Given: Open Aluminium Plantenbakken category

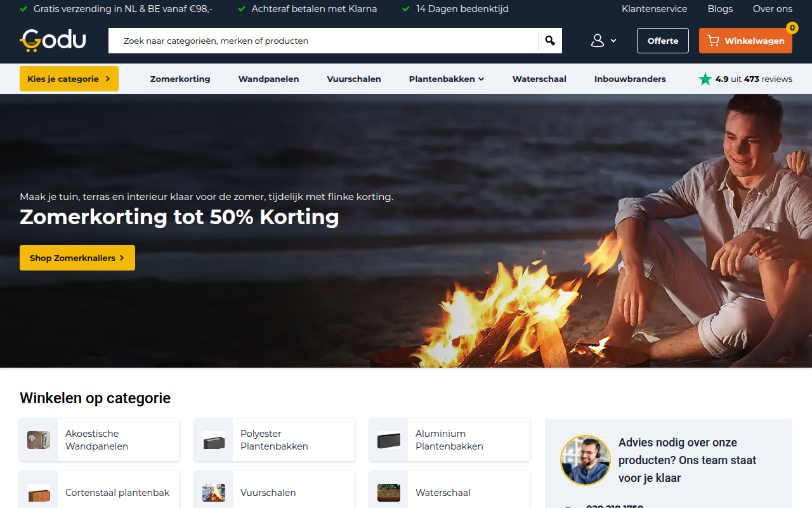Looking at the screenshot, I should coord(450,439).
